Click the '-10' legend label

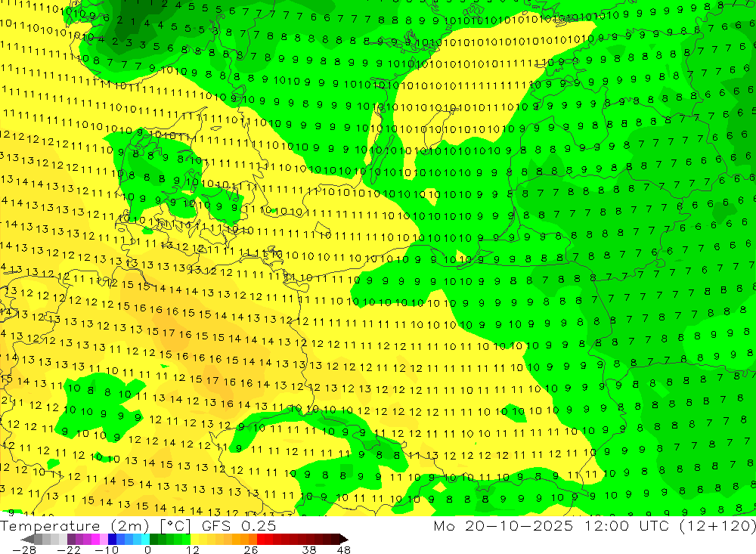[107, 550]
